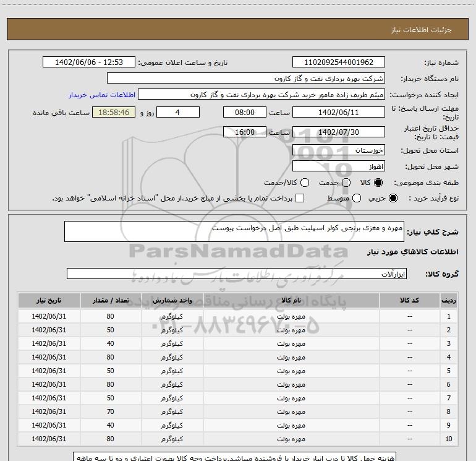Open the اطلاعات تماس خریدار link
This screenshot has height=461, width=476.
pyautogui.click(x=102, y=95)
